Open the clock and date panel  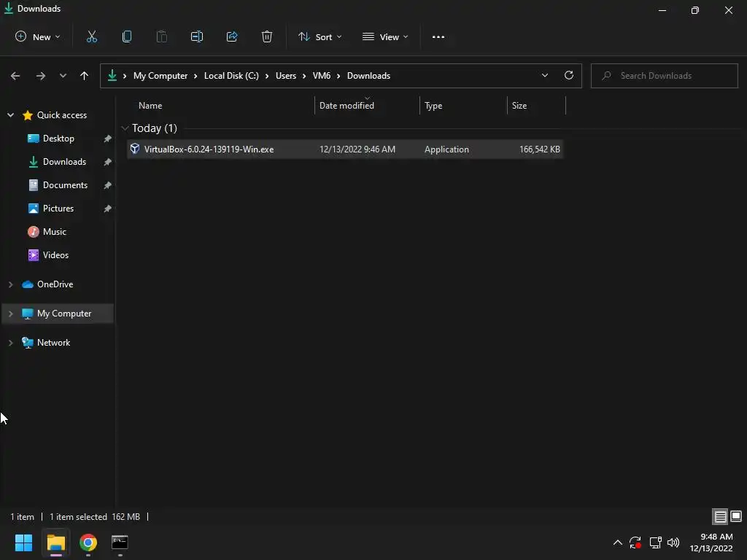click(x=711, y=542)
